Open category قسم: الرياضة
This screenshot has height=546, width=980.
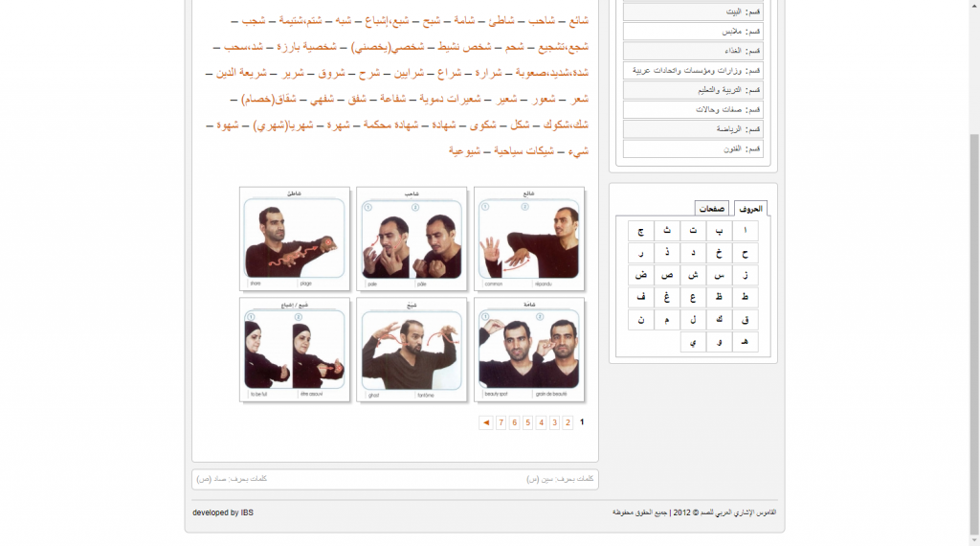(x=694, y=129)
